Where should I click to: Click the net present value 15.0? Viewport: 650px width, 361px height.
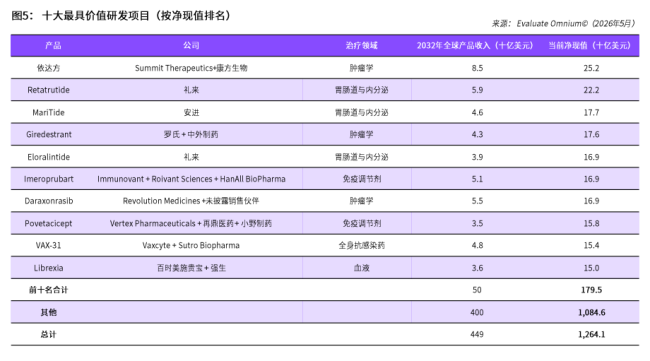(x=591, y=268)
